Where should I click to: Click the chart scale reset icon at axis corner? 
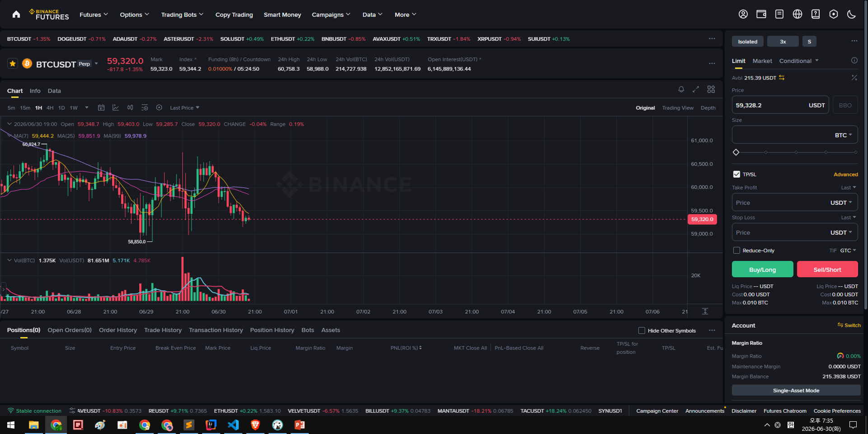tap(705, 311)
